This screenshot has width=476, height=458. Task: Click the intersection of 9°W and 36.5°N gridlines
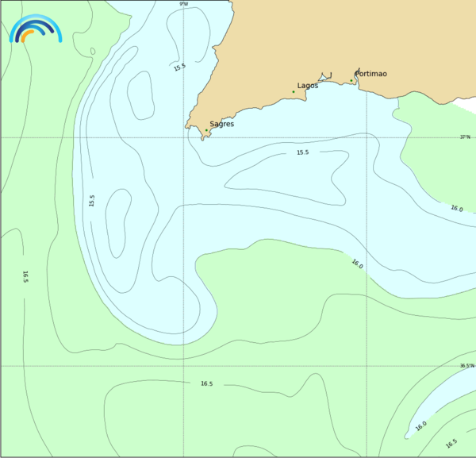[184, 366]
